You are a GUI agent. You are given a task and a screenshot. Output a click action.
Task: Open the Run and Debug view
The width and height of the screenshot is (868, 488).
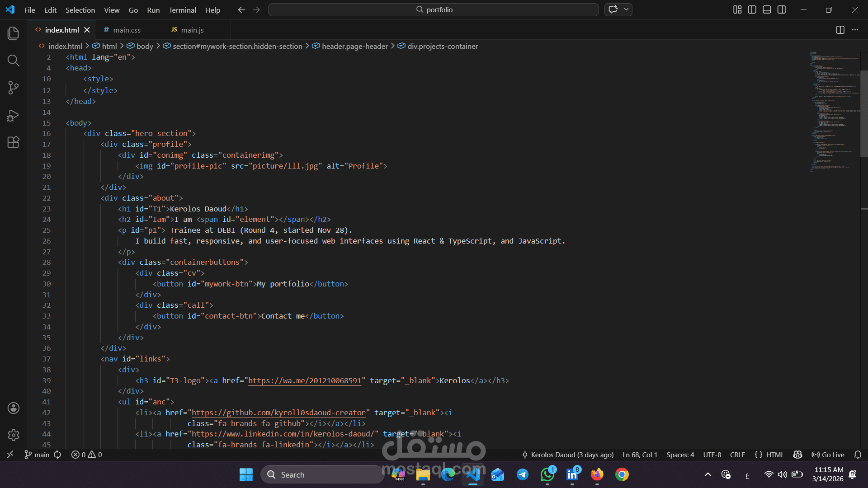pyautogui.click(x=14, y=116)
